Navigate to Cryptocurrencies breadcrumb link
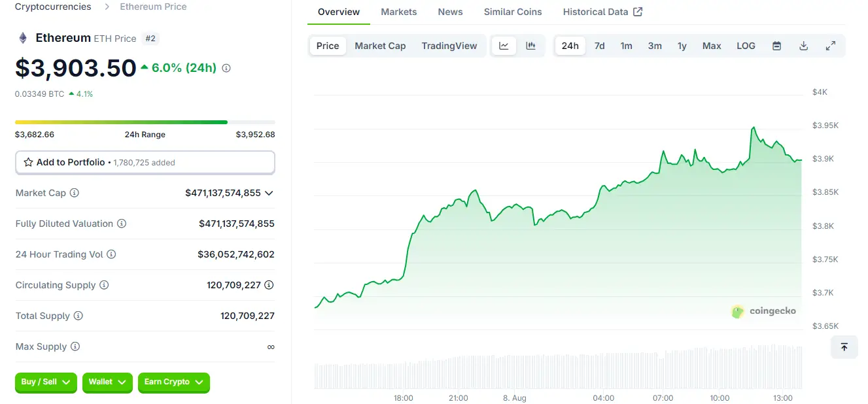This screenshot has height=404, width=868. (53, 7)
